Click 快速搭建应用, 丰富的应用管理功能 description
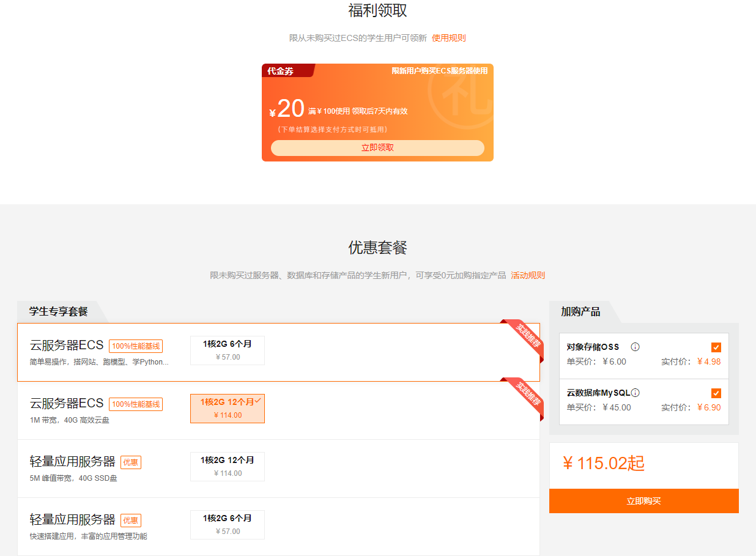Viewport: 756px width, 556px height. tap(89, 536)
